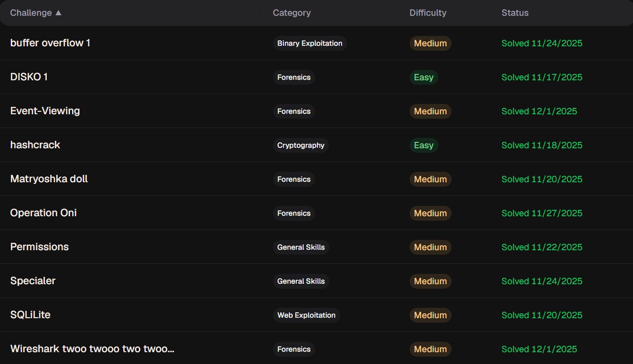Click Solved 11/24/2025 for Specialer

click(x=542, y=281)
